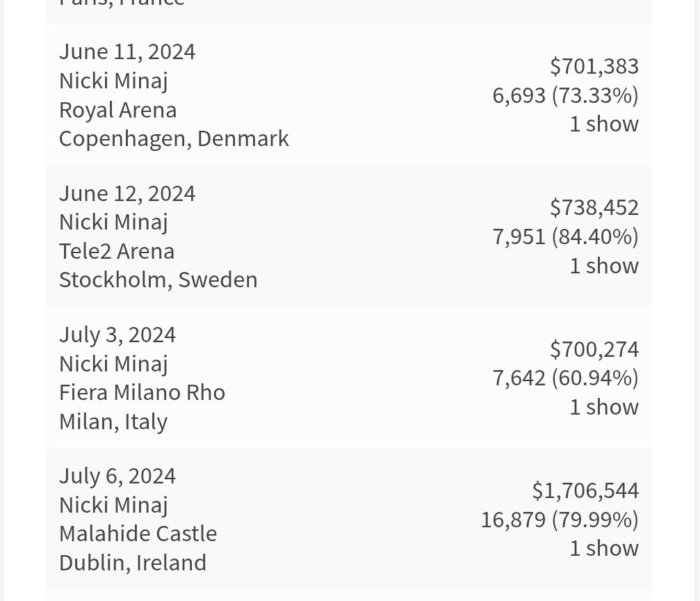Select the June 11, 2024 date text
700x601 pixels.
point(127,52)
